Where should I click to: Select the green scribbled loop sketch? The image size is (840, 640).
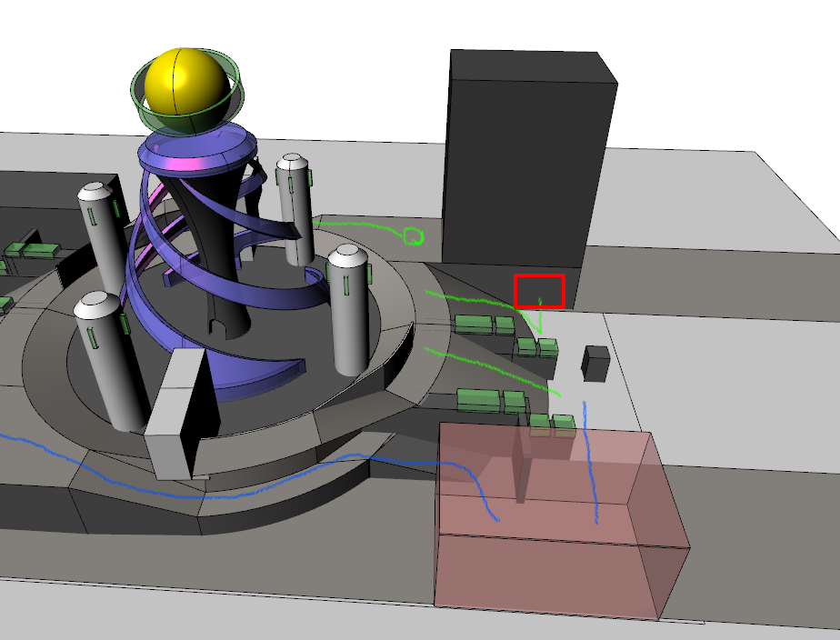(x=413, y=236)
